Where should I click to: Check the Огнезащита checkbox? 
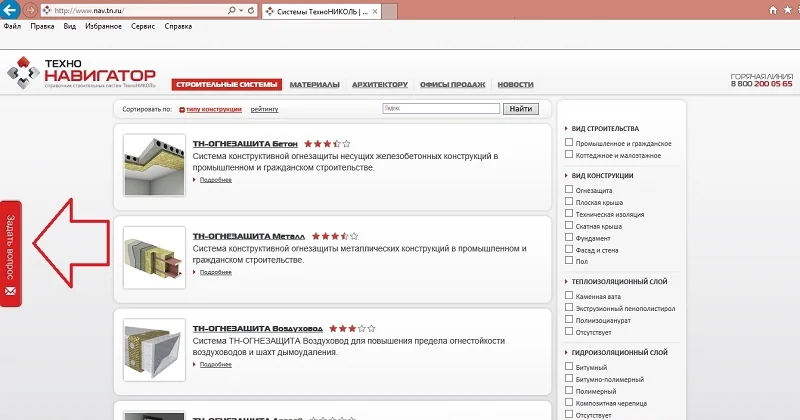569,189
